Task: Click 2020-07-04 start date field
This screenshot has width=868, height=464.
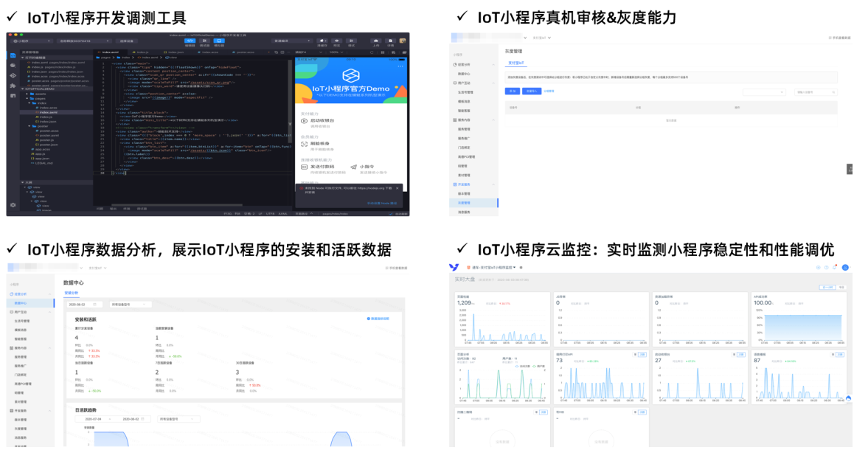Action: 93,419
